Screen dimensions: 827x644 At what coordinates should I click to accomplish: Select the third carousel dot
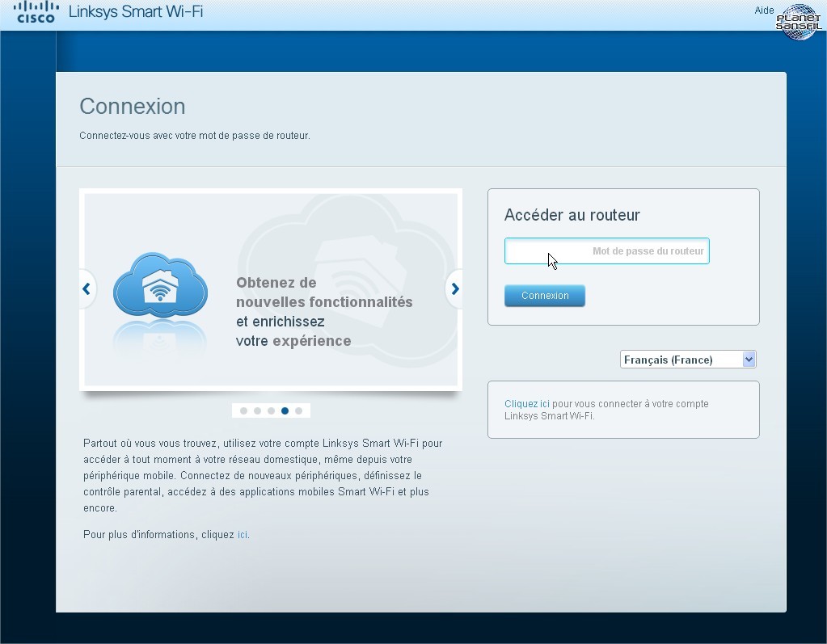pos(271,410)
